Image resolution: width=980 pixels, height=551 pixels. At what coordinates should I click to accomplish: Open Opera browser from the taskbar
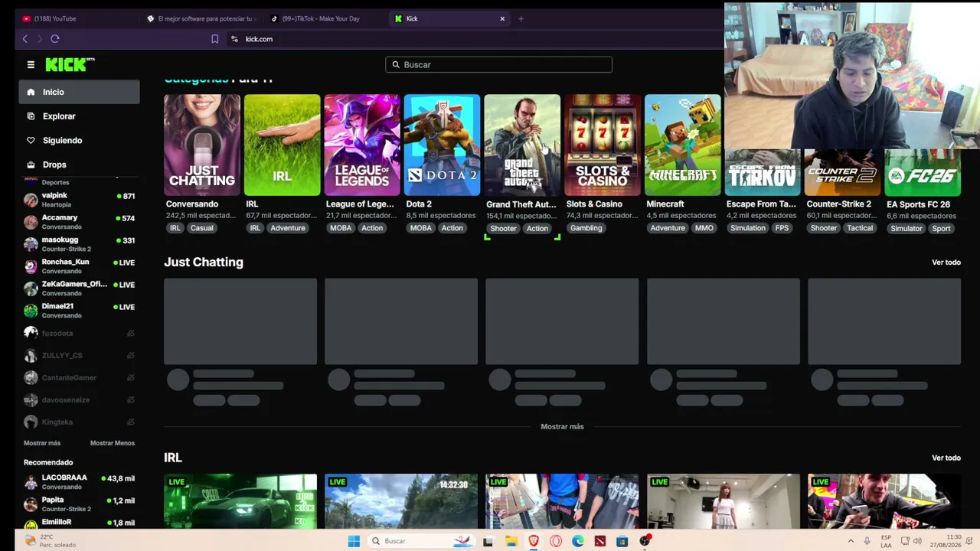click(556, 541)
